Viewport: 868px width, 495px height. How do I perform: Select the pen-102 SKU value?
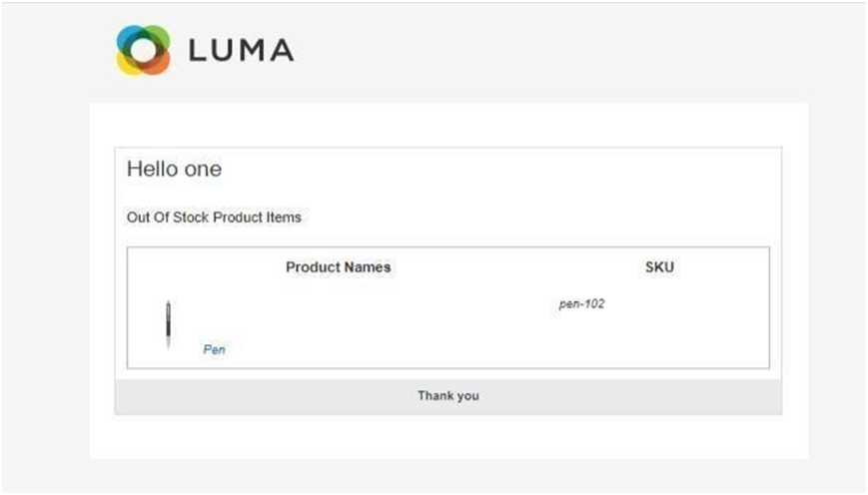pos(581,303)
